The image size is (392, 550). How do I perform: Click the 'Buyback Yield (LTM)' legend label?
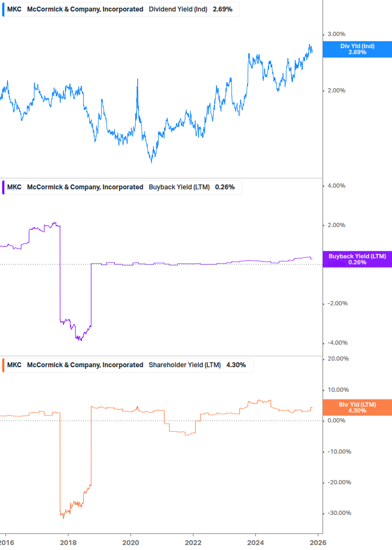(179, 187)
